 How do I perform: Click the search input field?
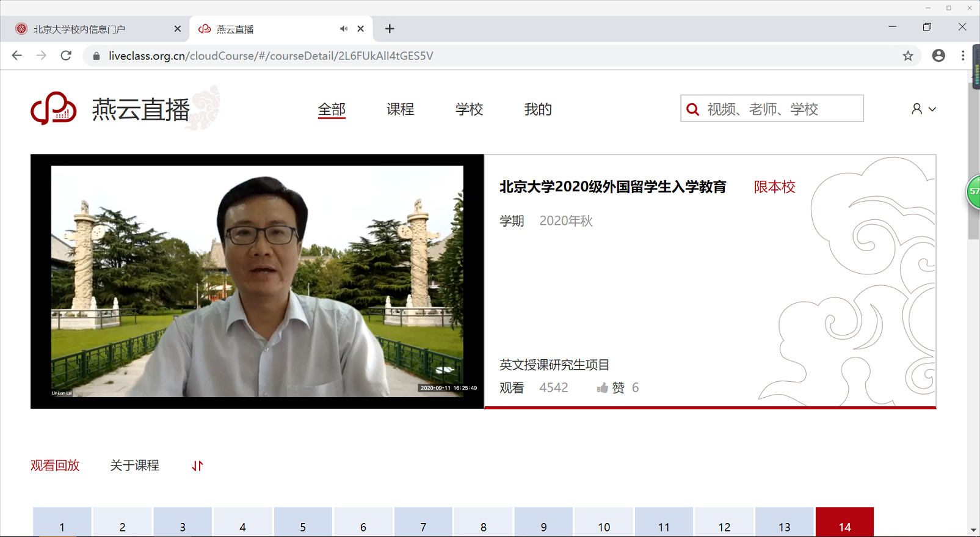pyautogui.click(x=782, y=109)
